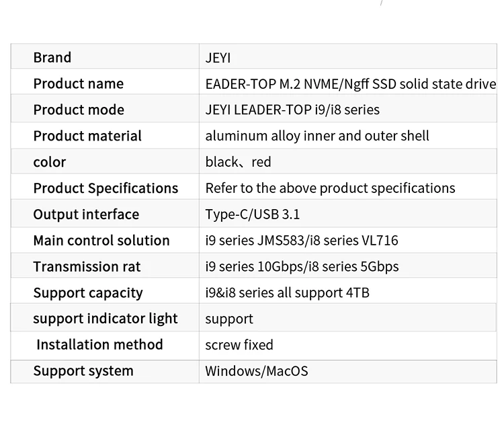Select the EADER-TOP M.2 NVME/Ngff product name text
Image resolution: width=504 pixels, height=437 pixels.
(350, 85)
